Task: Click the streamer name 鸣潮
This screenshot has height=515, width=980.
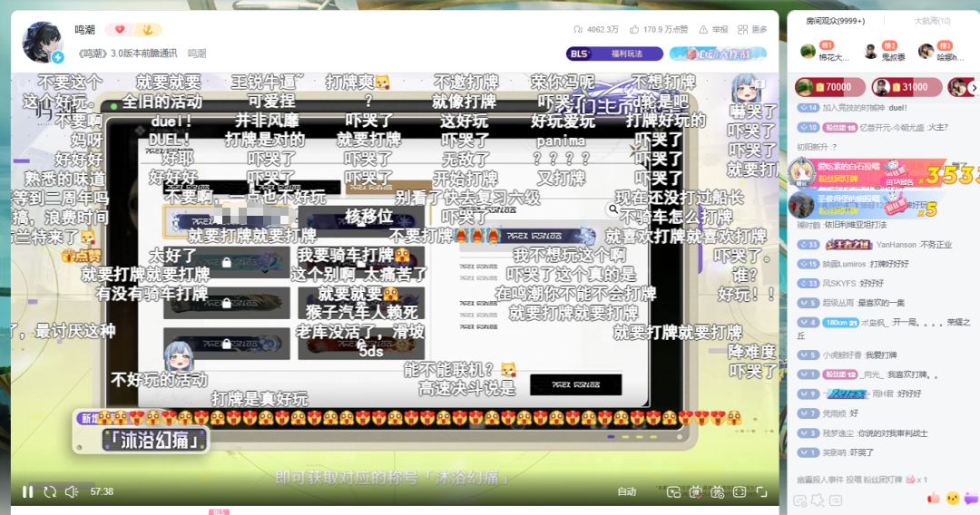Action: tap(84, 29)
